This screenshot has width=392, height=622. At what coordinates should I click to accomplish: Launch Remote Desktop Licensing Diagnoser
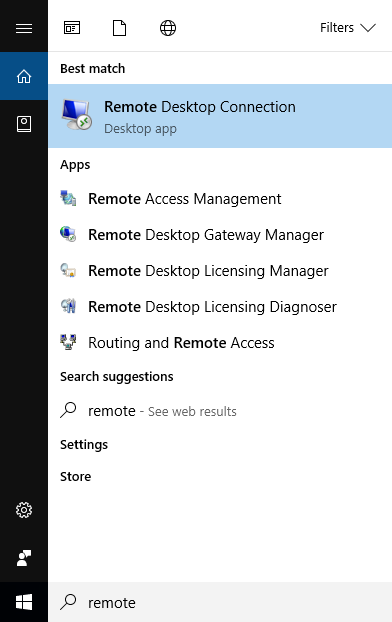(220, 307)
